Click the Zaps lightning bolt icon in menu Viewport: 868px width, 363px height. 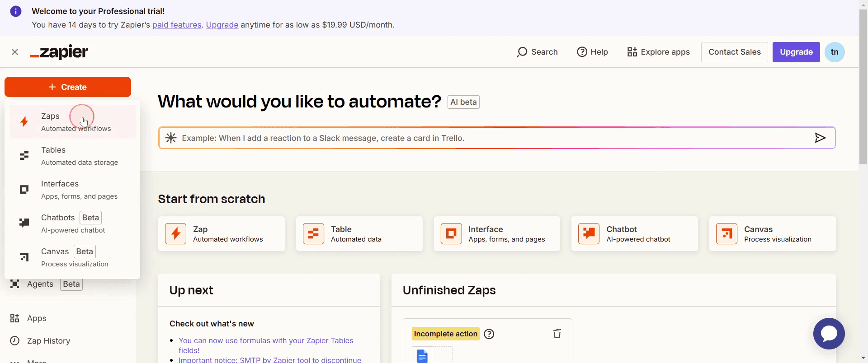[24, 121]
